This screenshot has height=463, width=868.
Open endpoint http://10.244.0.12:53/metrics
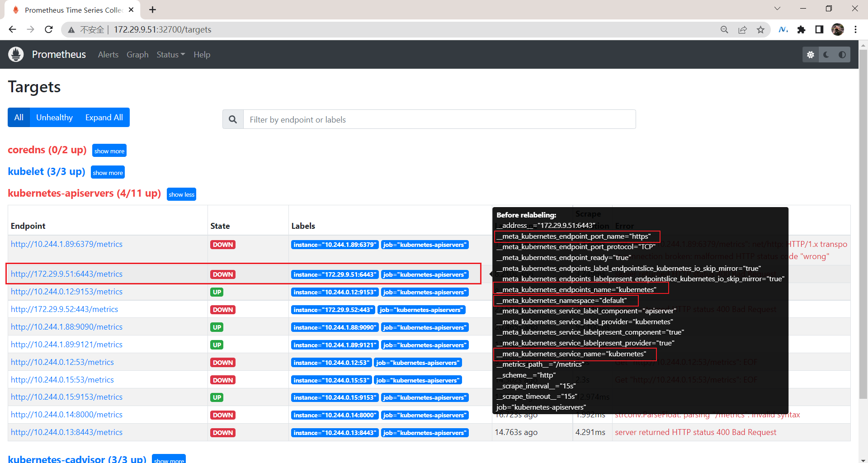(62, 362)
